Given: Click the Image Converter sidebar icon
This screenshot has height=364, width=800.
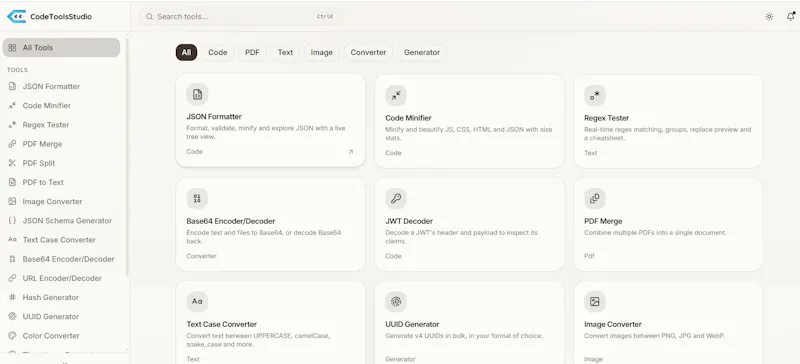Looking at the screenshot, I should (x=12, y=201).
